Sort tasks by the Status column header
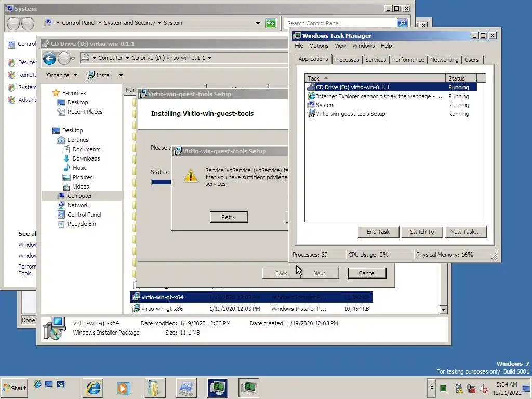The height and width of the screenshot is (399, 532). (x=461, y=78)
